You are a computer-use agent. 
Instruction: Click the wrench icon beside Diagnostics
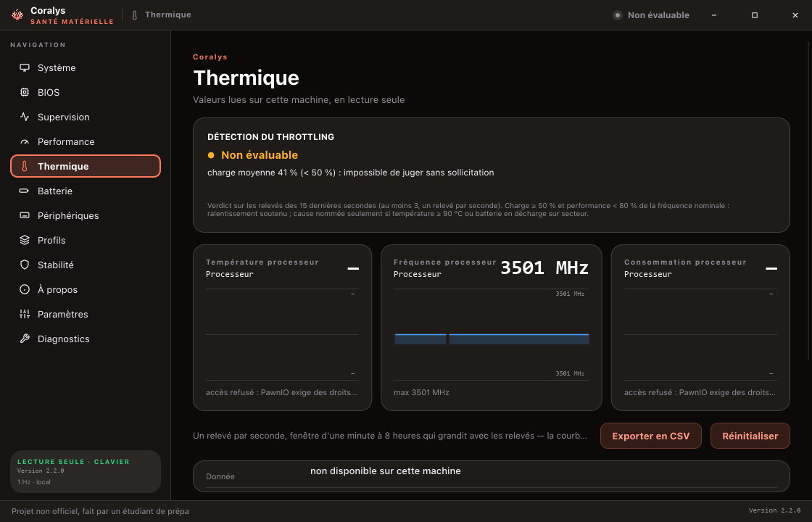[25, 339]
